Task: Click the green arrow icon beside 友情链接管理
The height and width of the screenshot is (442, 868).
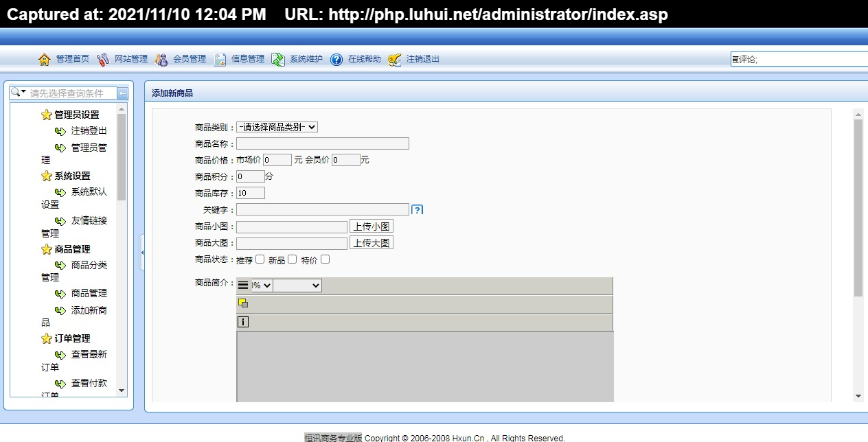Action: [60, 221]
